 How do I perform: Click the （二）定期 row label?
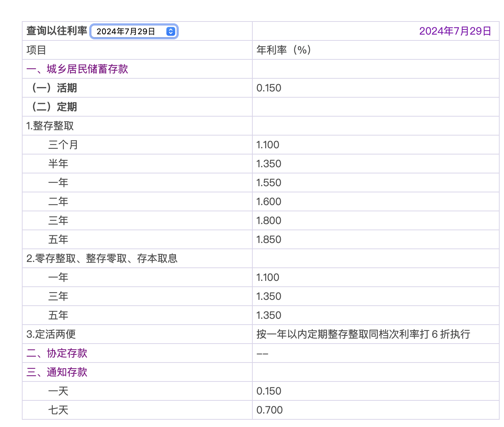pos(54,107)
